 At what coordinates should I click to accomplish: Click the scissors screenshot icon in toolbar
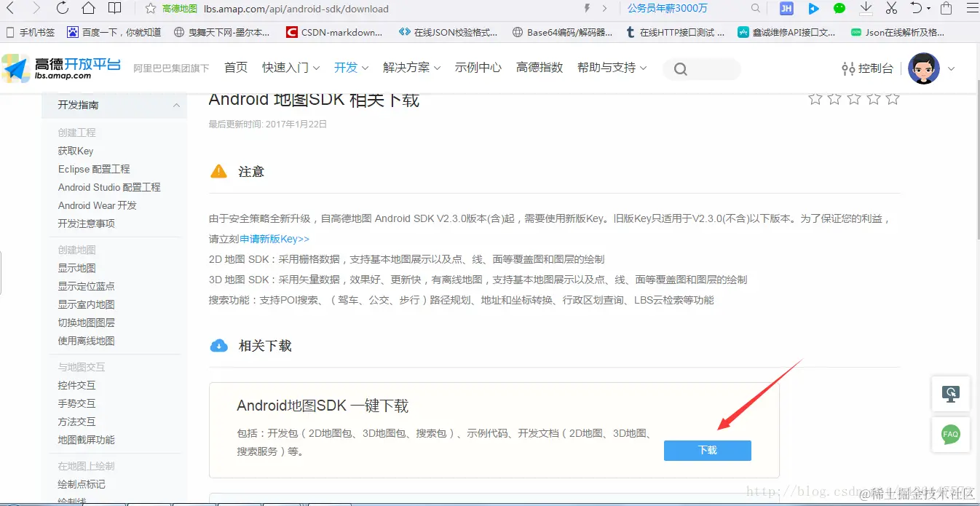coord(892,9)
